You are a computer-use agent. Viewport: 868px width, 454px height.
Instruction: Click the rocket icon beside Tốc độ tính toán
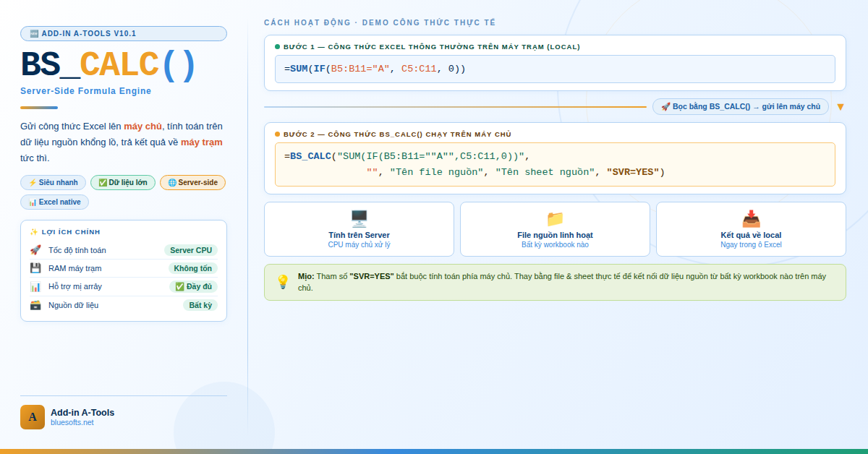(35, 250)
